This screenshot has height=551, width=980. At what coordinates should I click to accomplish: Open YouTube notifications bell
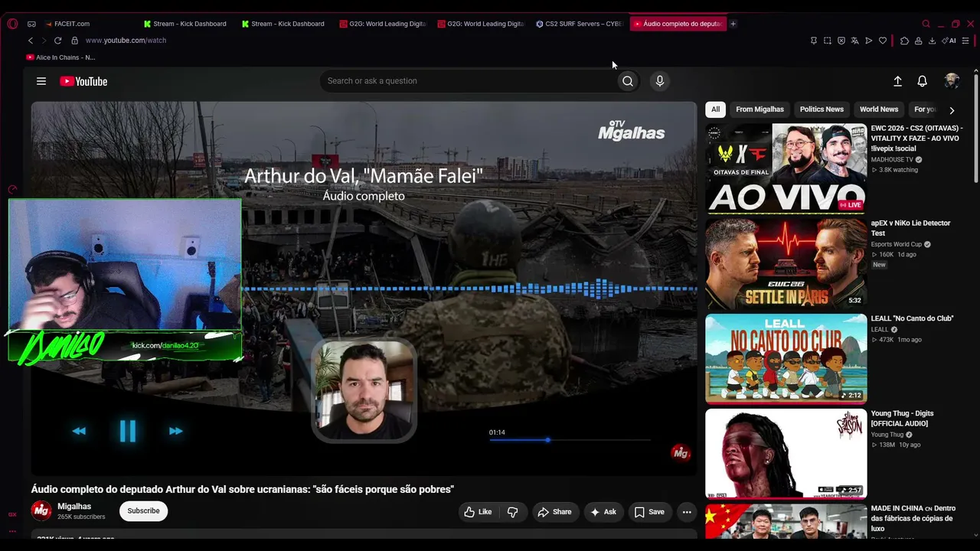[x=923, y=81]
